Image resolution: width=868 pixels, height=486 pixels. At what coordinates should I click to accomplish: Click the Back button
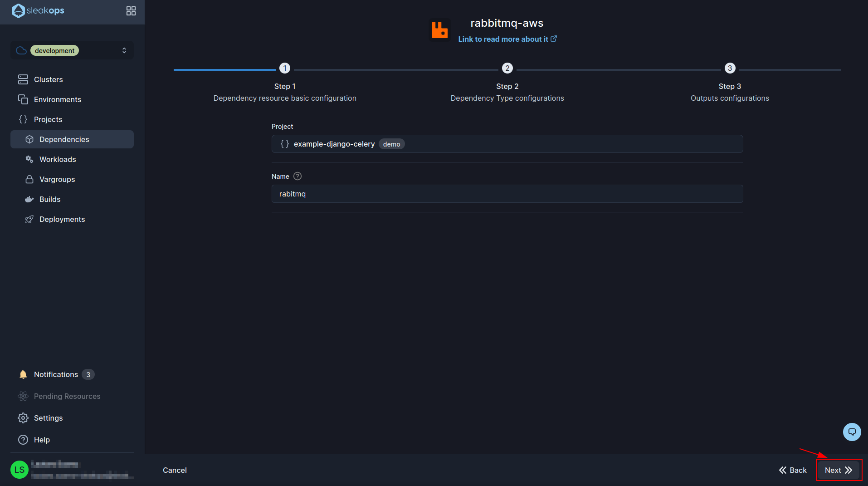793,470
